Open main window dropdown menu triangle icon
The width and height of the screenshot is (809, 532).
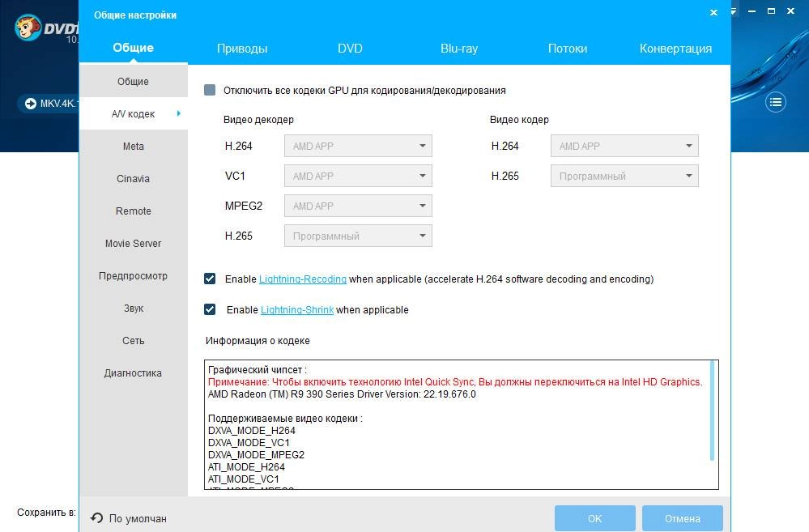tap(733, 11)
